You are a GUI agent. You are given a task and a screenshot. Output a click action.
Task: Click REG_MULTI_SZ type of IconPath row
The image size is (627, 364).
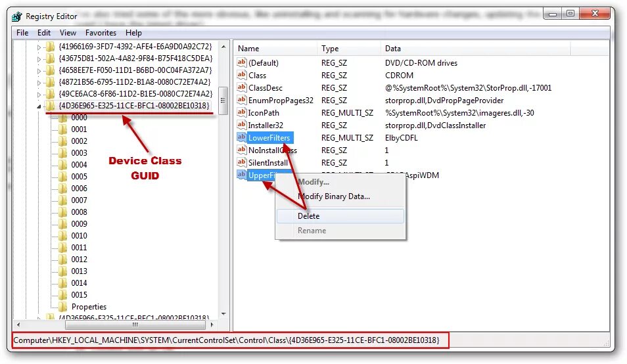tap(347, 112)
